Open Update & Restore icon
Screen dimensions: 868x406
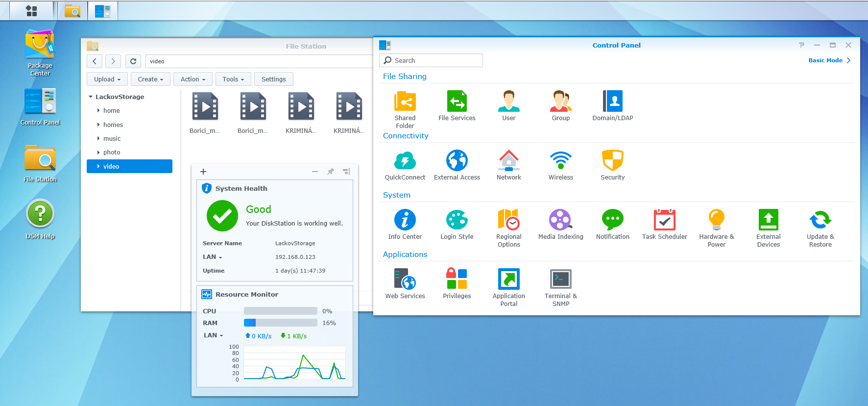point(820,220)
